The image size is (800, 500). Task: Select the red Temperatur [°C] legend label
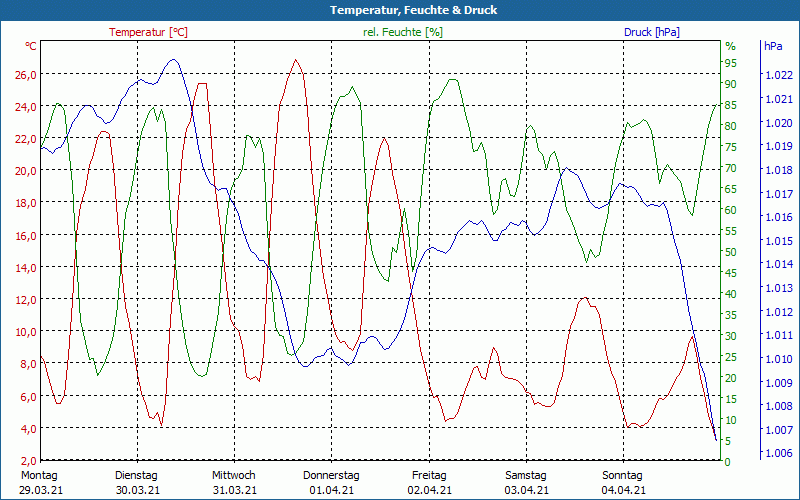148,32
